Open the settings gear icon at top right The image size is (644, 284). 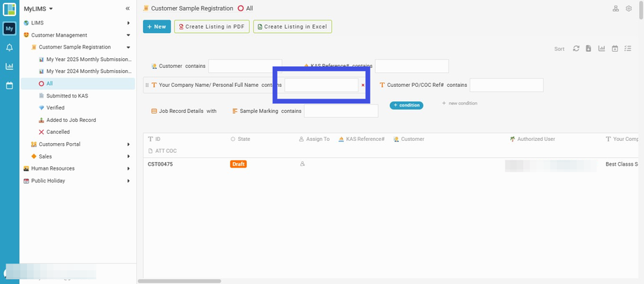(629, 8)
